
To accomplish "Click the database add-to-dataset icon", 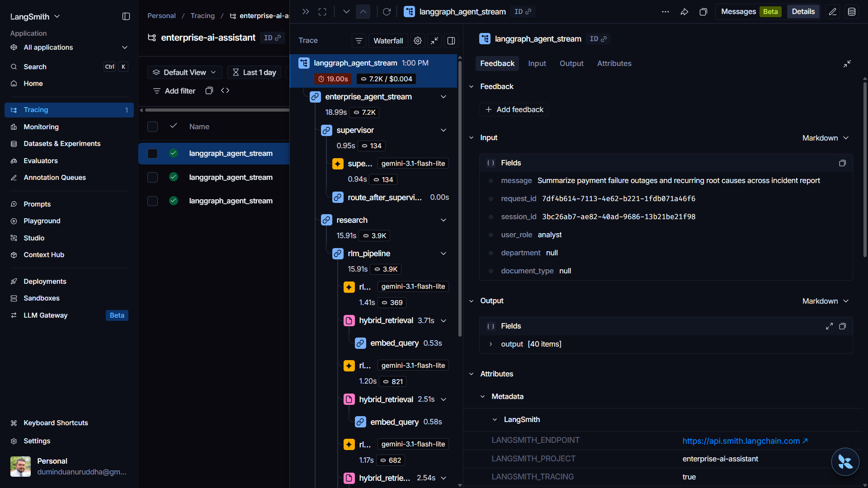I will (852, 12).
